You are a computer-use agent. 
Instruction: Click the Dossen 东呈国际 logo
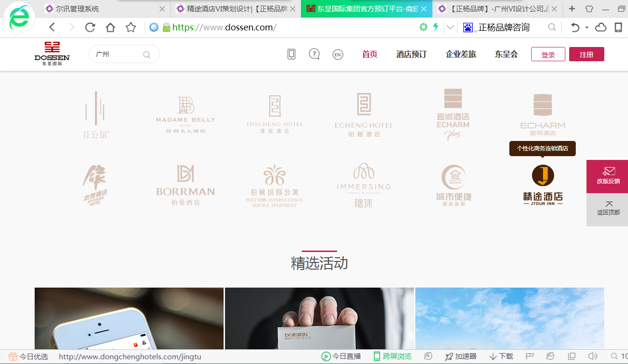[x=52, y=53]
